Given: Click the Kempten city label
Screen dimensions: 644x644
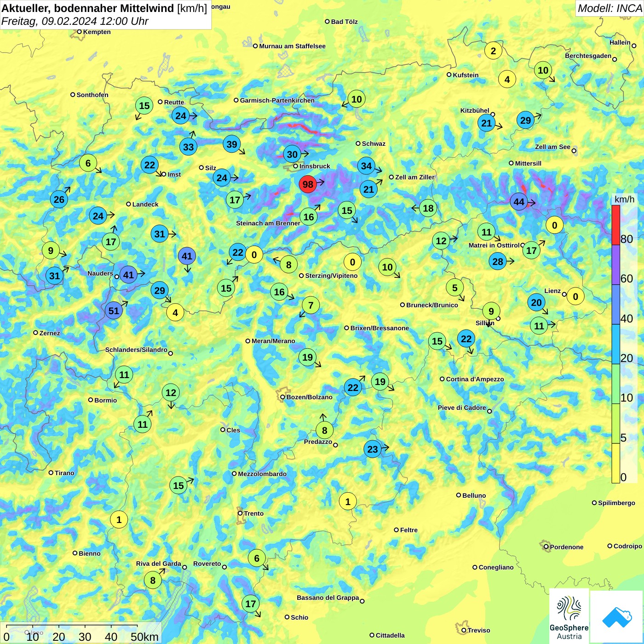Looking at the screenshot, I should [97, 32].
